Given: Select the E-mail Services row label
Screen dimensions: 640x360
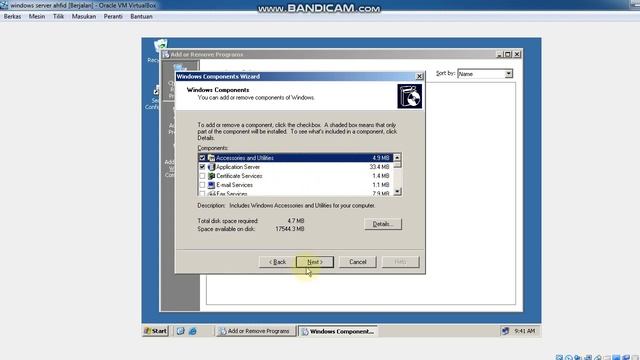Looking at the screenshot, I should pyautogui.click(x=234, y=185).
